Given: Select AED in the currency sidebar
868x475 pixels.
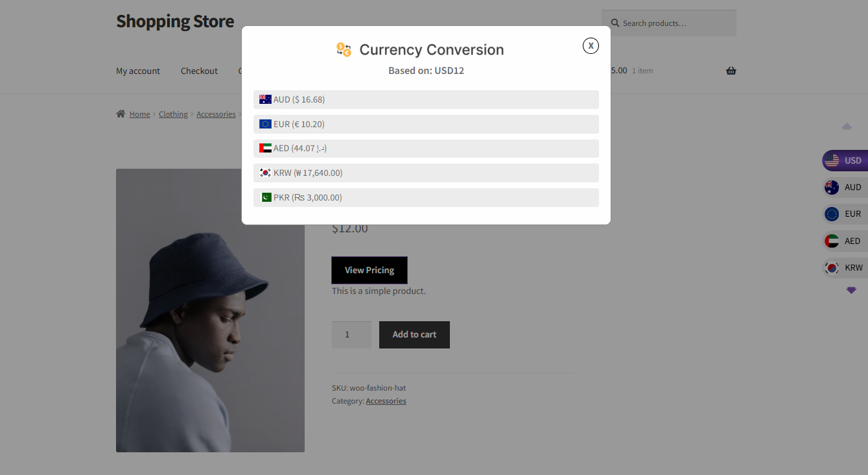Looking at the screenshot, I should pos(845,241).
